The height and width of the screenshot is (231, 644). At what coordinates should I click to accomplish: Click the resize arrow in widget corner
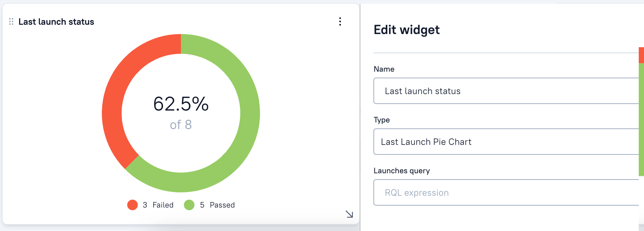tap(349, 214)
